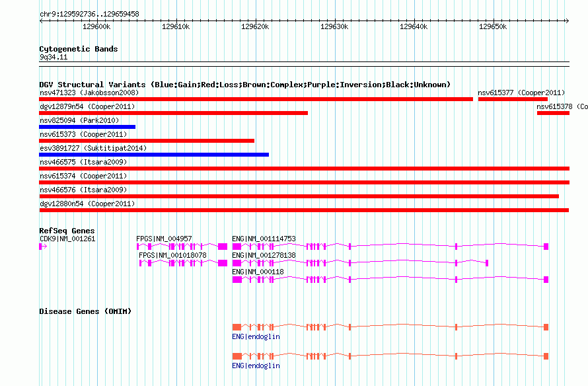
Task: Click the nsv615377 (Cooper2011) variant label
Action: tap(521, 93)
